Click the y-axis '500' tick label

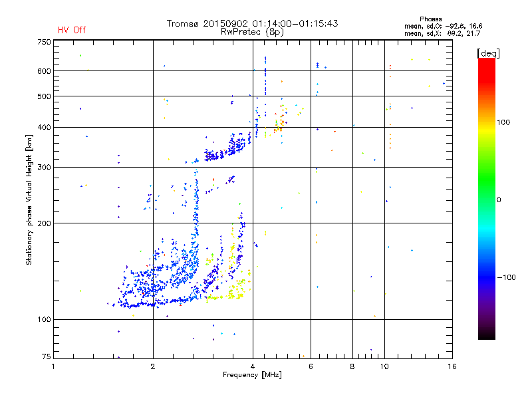tap(44, 96)
